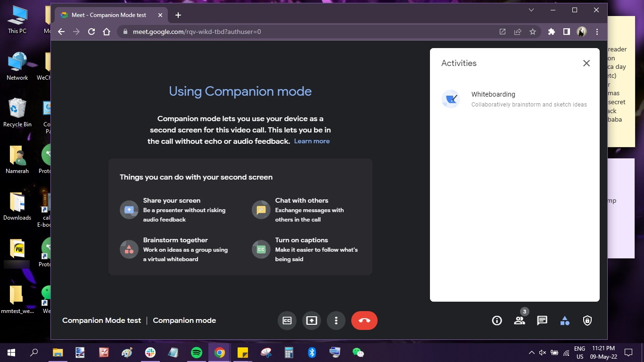The image size is (644, 362).
Task: Turn on captions with the CC button
Action: 287,321
